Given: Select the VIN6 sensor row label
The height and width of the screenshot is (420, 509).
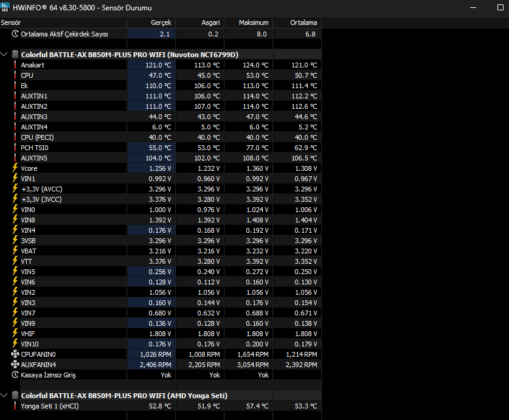Looking at the screenshot, I should pos(28,282).
